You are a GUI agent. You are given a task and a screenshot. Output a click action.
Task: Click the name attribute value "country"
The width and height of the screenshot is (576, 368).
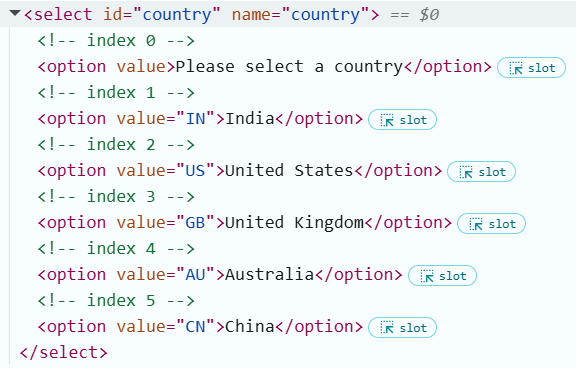(325, 15)
